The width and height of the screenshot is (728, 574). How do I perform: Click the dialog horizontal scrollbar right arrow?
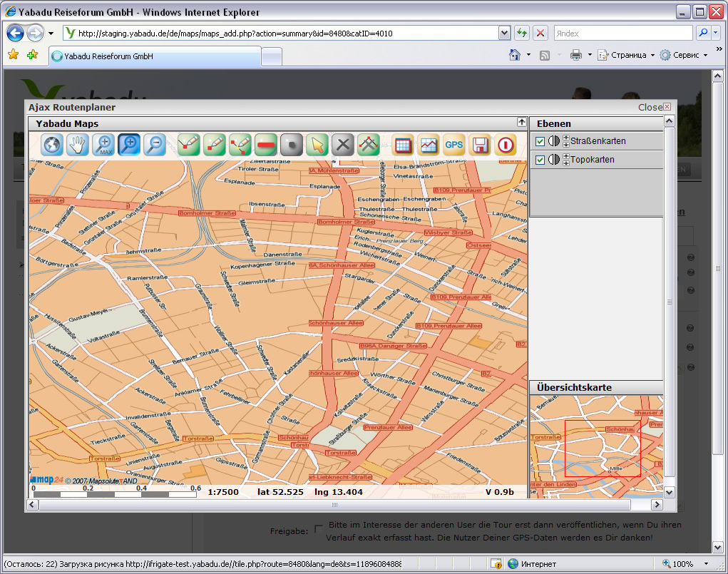(657, 504)
